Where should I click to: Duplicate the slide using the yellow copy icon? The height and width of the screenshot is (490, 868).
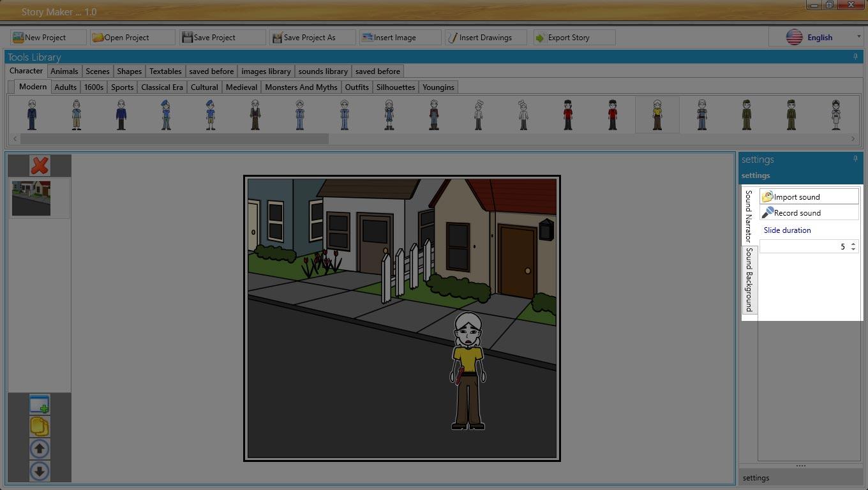(40, 427)
